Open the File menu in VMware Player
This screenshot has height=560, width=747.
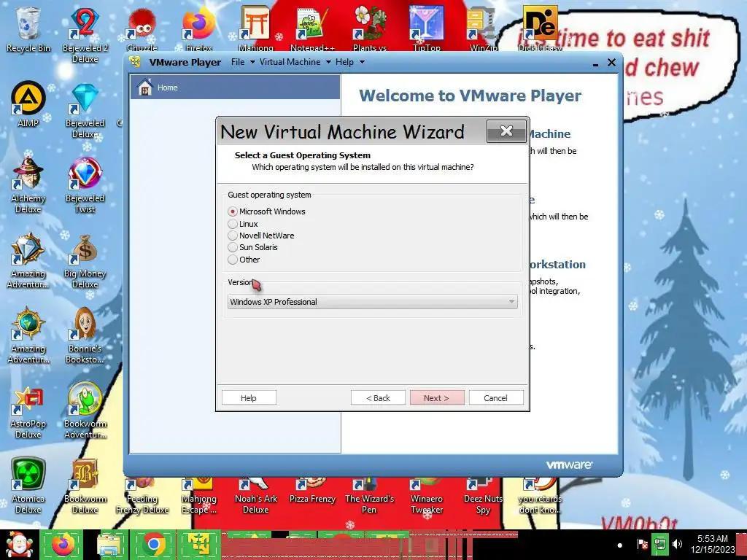coord(238,62)
